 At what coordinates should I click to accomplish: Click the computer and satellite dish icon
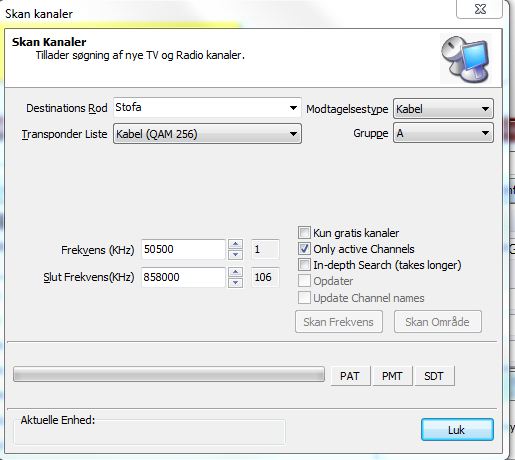[x=466, y=59]
